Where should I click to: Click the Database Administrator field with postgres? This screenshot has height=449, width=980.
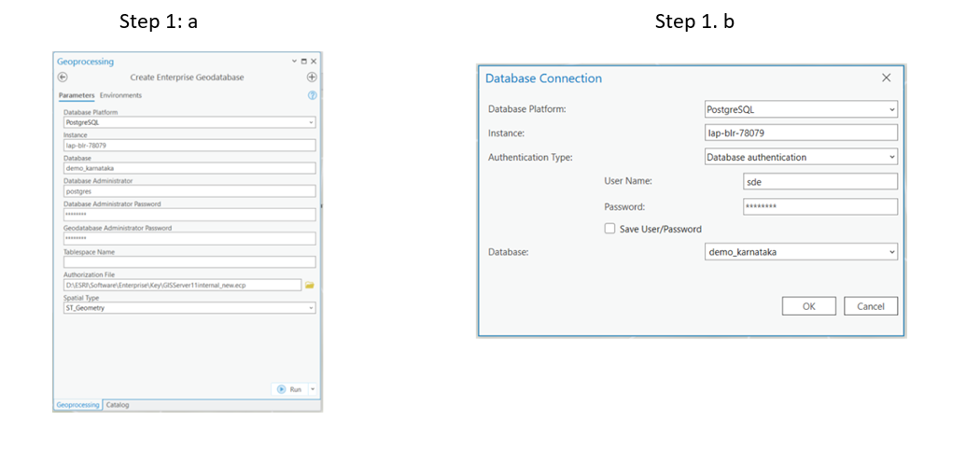(x=189, y=191)
